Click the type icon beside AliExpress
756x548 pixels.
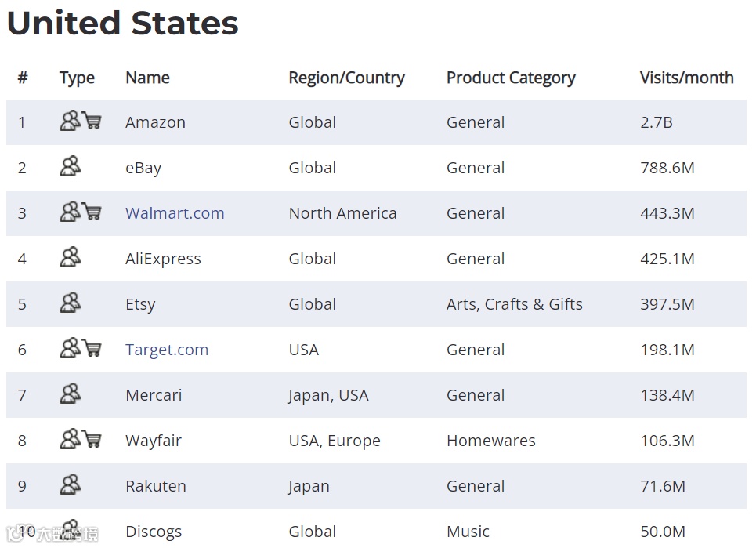[71, 257]
